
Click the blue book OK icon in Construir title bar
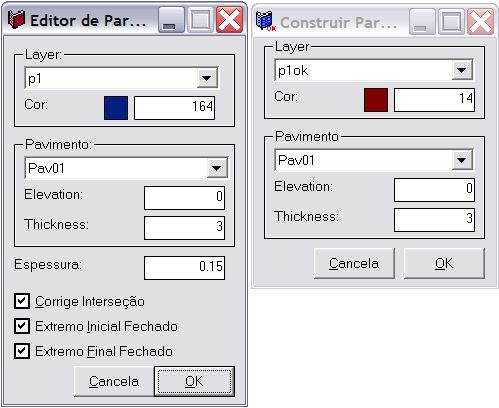pyautogui.click(x=265, y=21)
